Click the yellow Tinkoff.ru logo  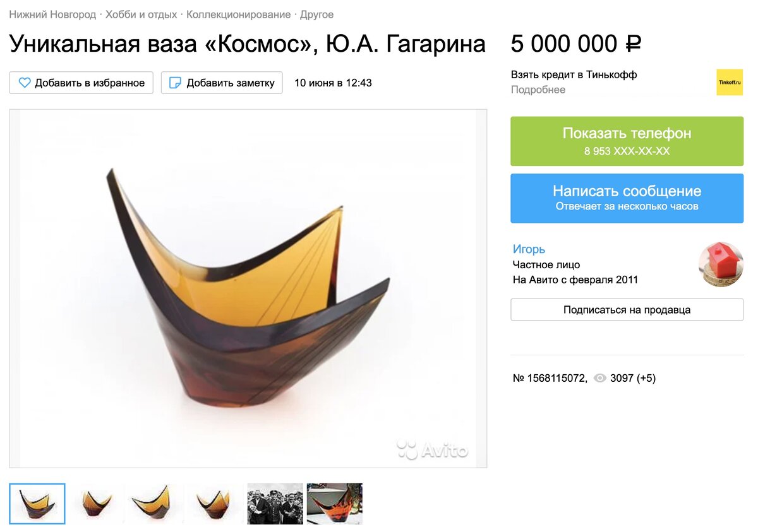(730, 82)
